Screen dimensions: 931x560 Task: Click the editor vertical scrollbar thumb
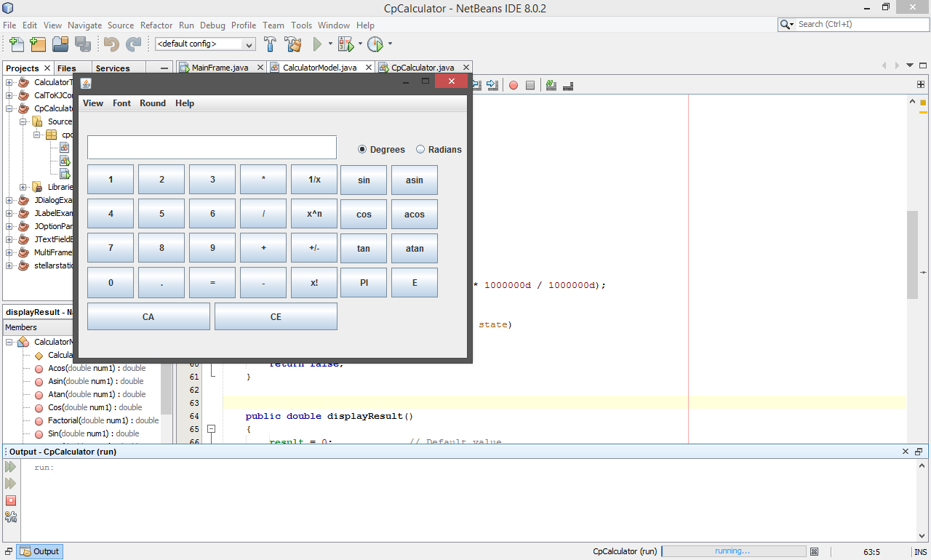pos(912,255)
